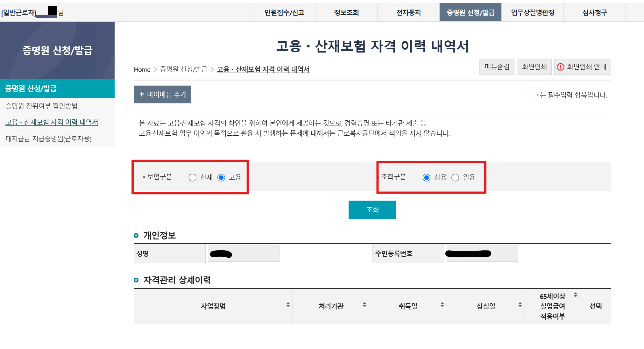Select the 산재 insurance radio button
The height and width of the screenshot is (349, 644).
193,177
